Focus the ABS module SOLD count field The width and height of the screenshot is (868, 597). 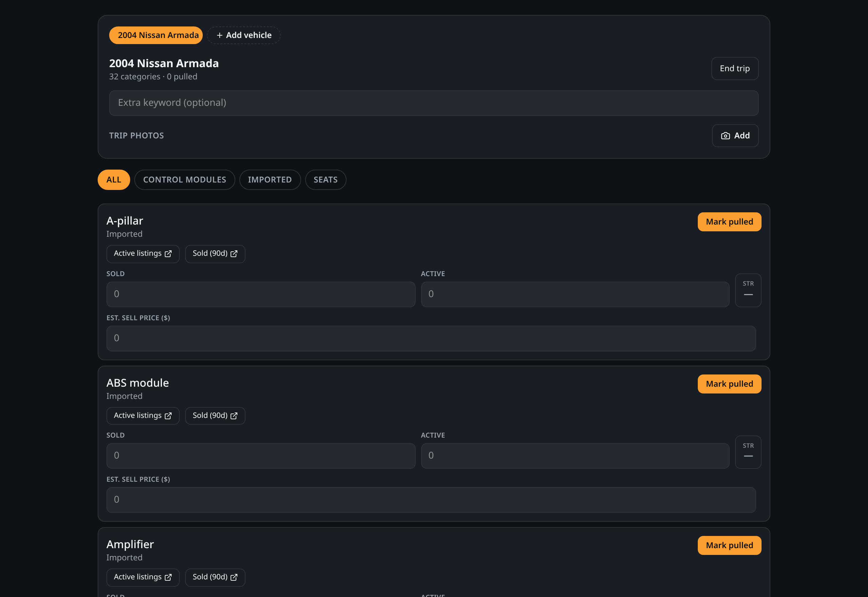pos(261,456)
